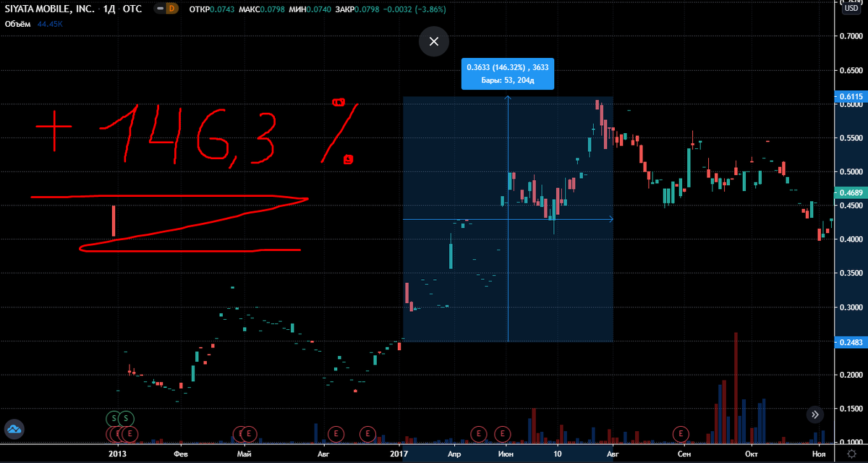The width and height of the screenshot is (868, 463).
Task: Click the 2013 time axis label
Action: (119, 453)
